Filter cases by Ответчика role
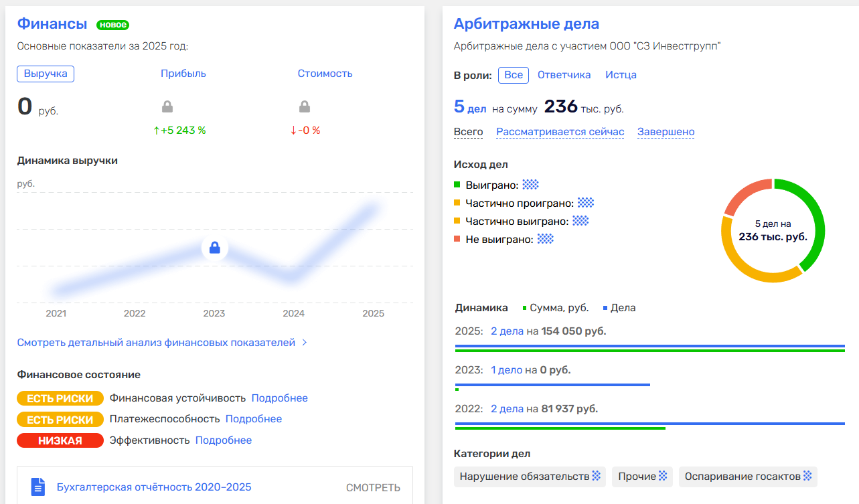 [564, 75]
